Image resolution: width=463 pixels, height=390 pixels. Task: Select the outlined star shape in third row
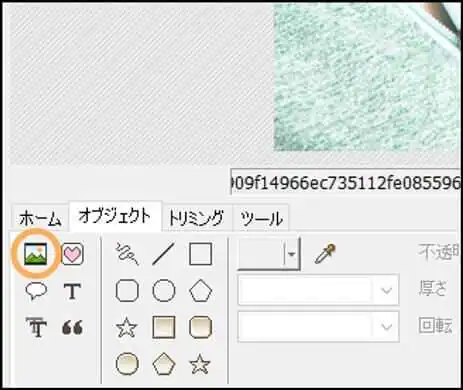(127, 327)
